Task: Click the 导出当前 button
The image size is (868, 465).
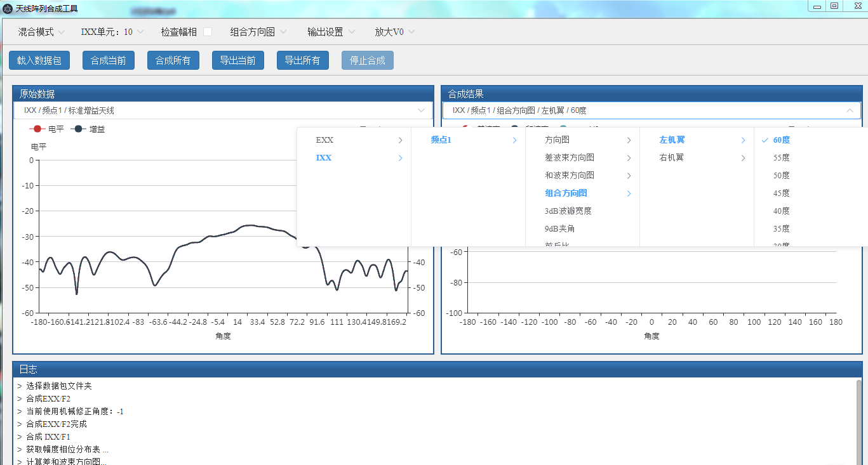Action: coord(238,60)
